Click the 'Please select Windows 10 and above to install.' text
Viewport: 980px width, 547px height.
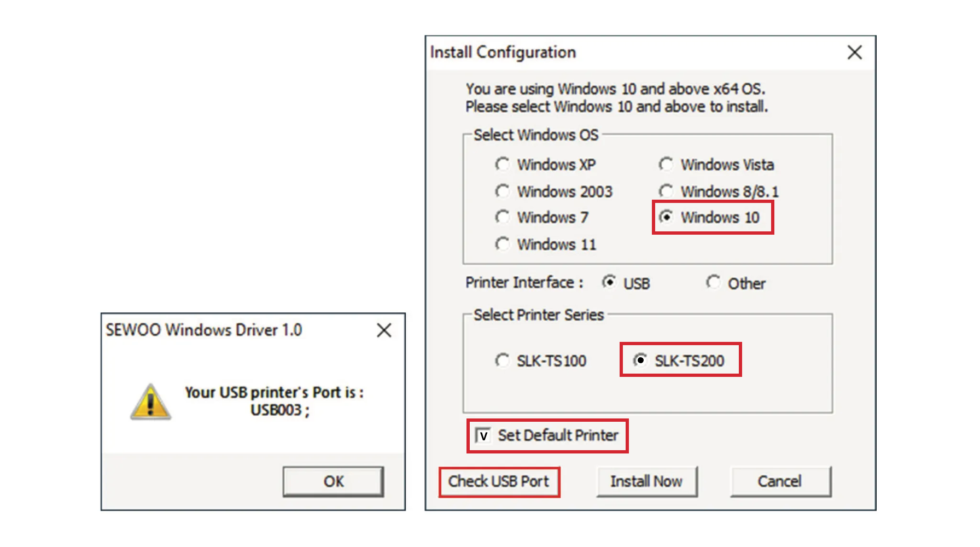point(617,107)
